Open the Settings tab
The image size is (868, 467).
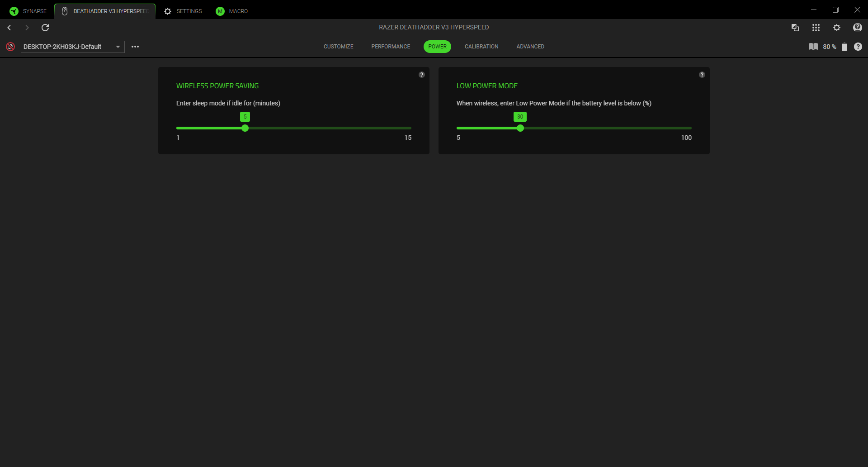(183, 11)
